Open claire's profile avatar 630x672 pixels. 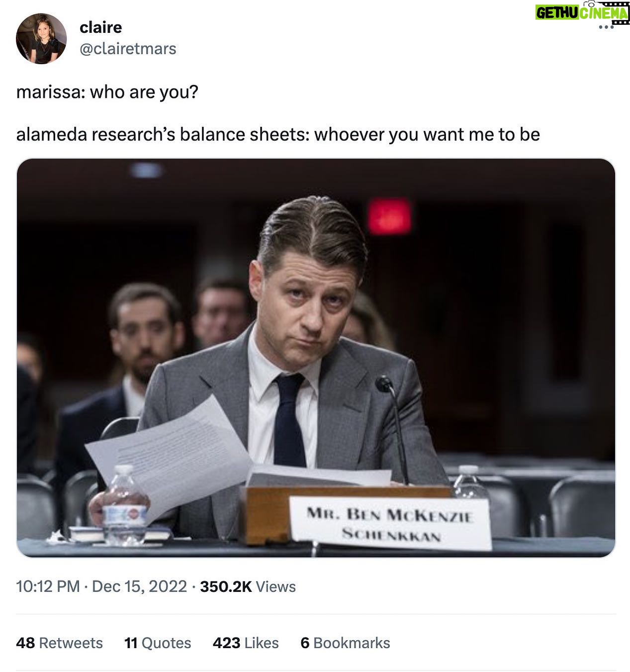tap(41, 39)
